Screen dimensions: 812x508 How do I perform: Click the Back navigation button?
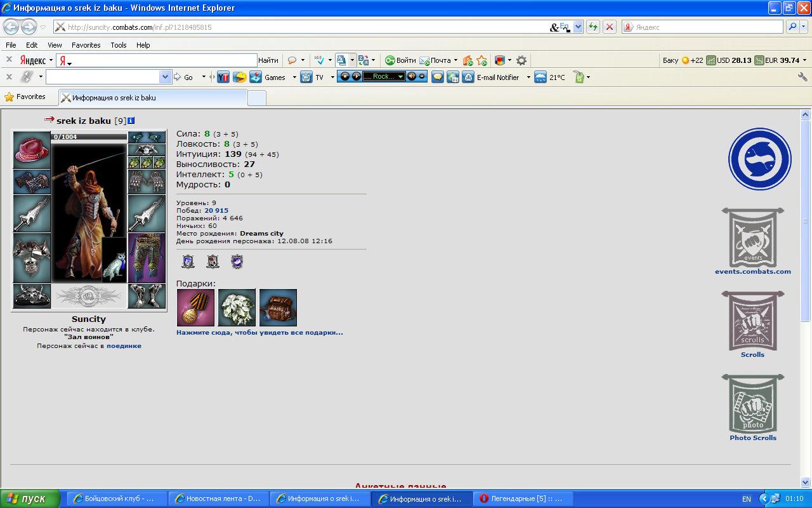[11, 27]
